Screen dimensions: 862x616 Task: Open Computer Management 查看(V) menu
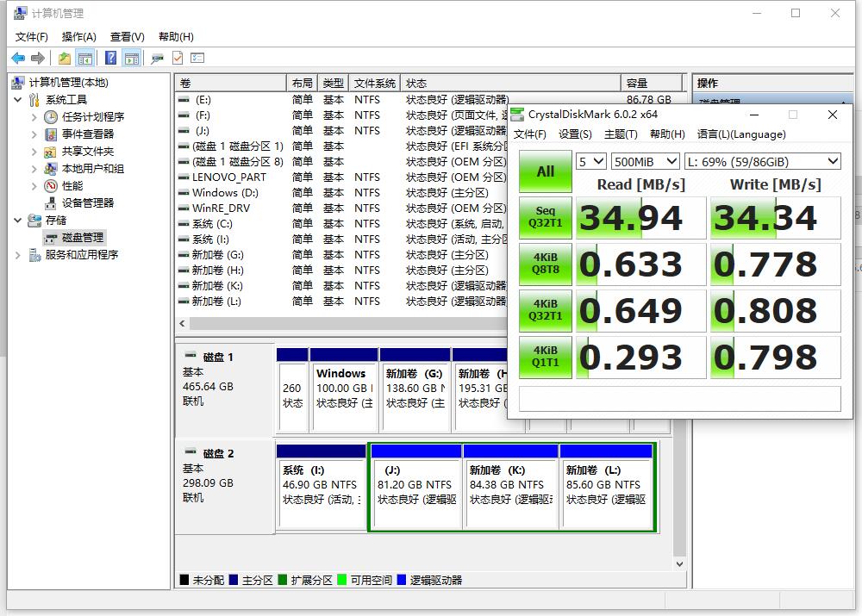tap(127, 37)
